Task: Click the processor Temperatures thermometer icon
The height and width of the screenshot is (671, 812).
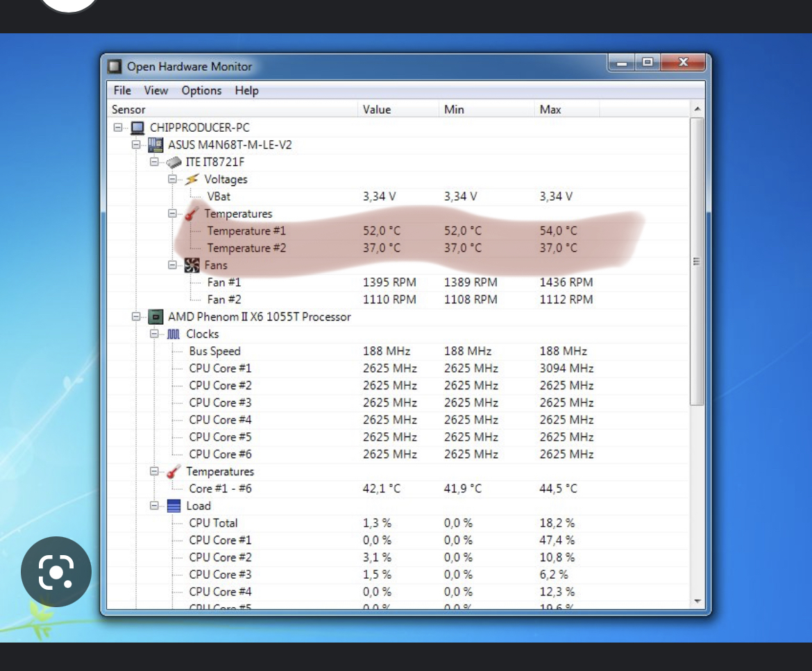Action: 174,471
